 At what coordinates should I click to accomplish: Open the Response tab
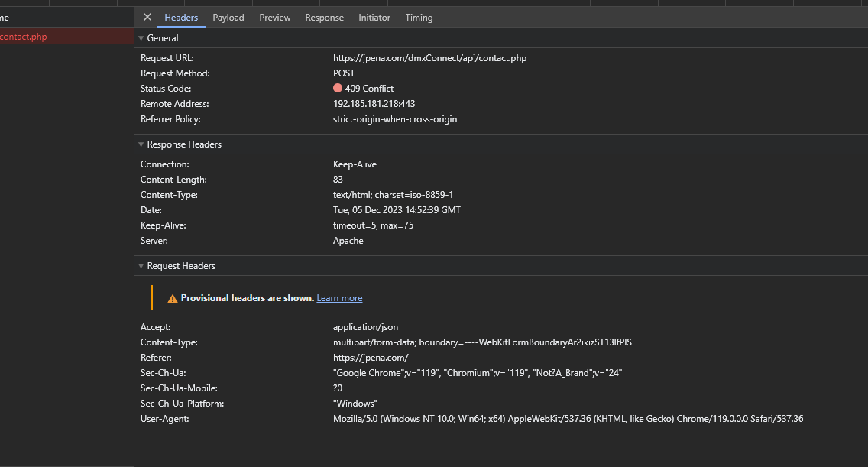coord(325,18)
